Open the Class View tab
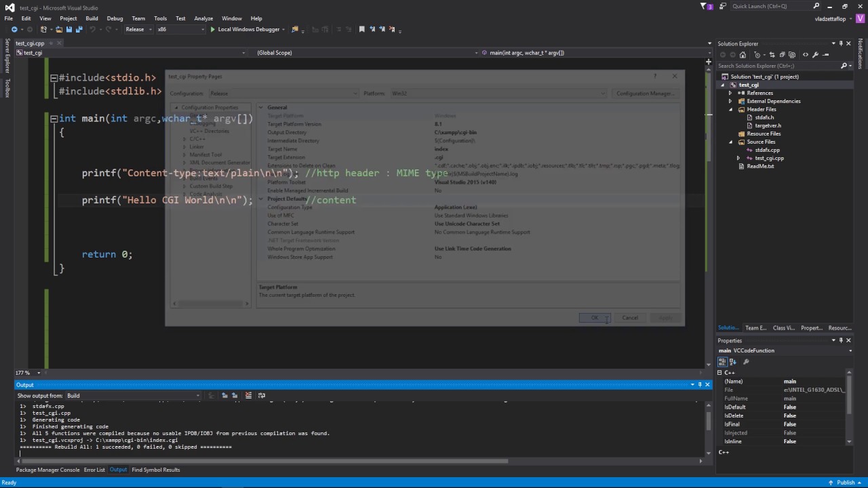Image resolution: width=868 pixels, height=488 pixels. tap(784, 328)
